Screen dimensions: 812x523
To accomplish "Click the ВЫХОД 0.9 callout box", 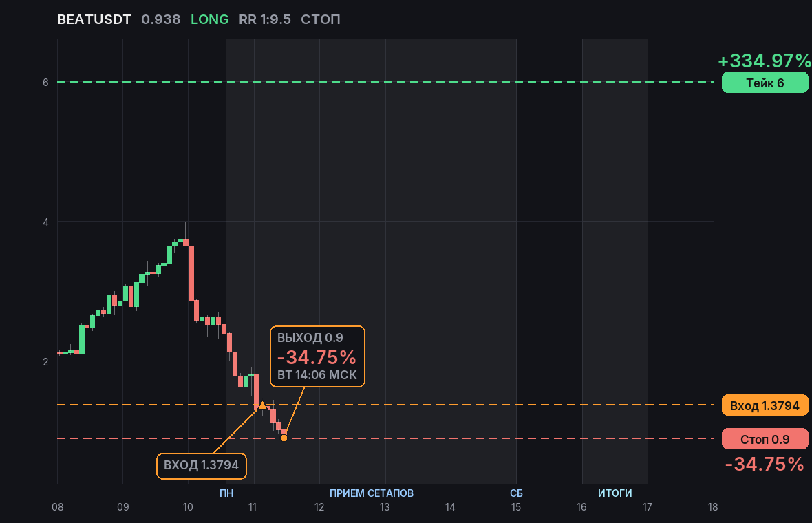I will pos(317,356).
